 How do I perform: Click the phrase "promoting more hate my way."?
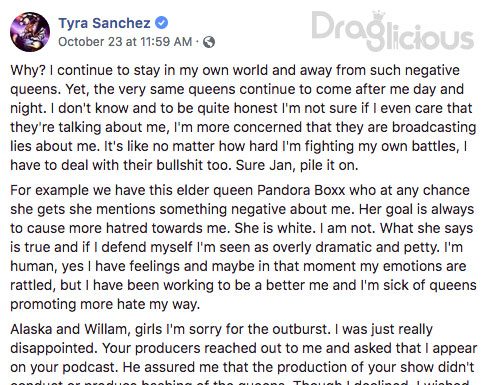105,305
